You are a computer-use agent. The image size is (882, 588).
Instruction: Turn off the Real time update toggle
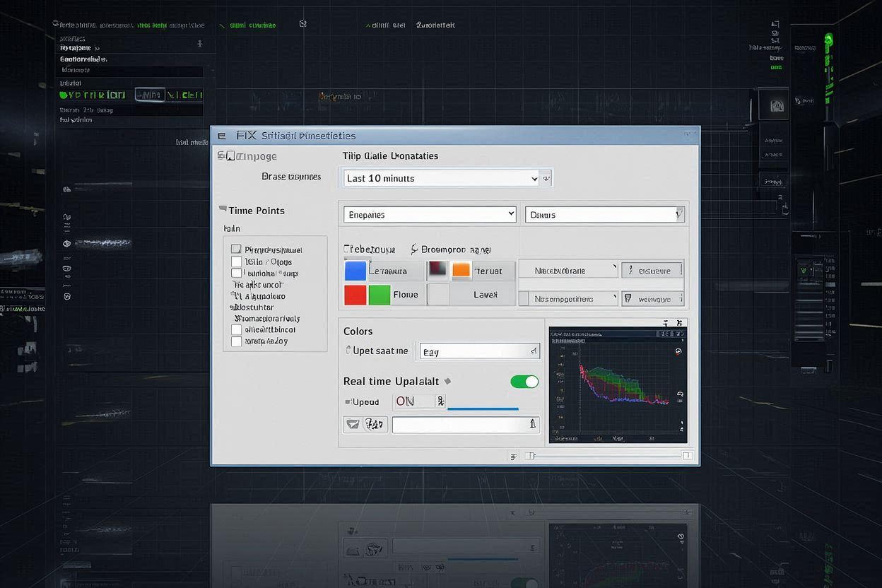tap(524, 382)
